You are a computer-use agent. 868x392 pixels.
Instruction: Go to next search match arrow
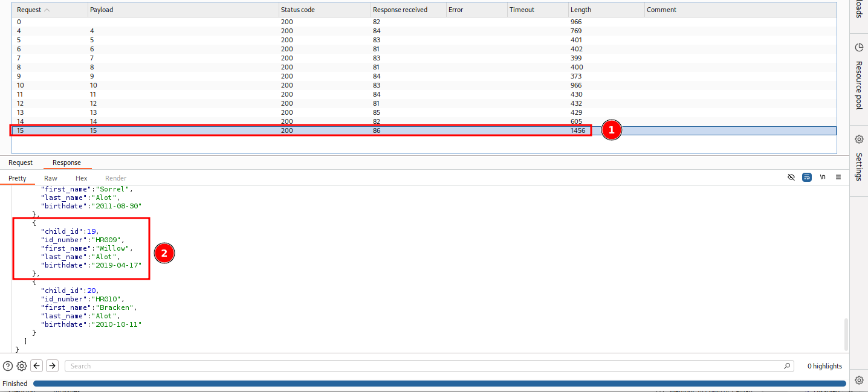tap(52, 365)
